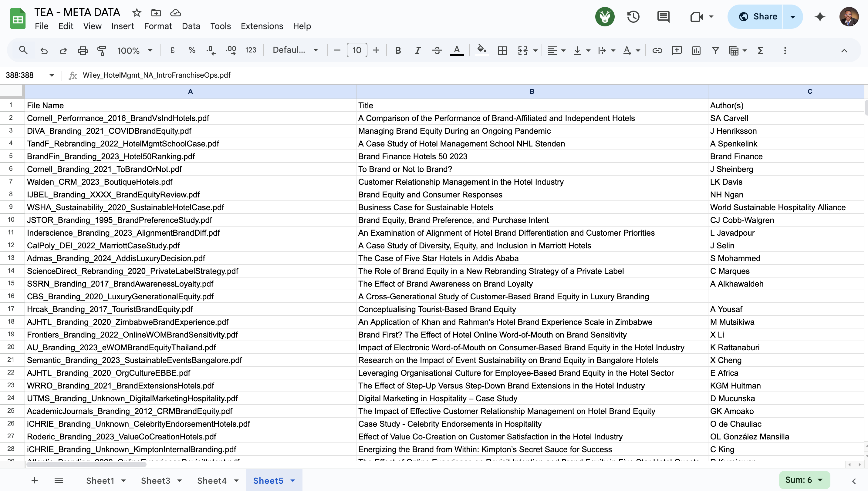Screen dimensions: 868x491
Task: Open text rotation dropdown
Action: click(x=632, y=50)
